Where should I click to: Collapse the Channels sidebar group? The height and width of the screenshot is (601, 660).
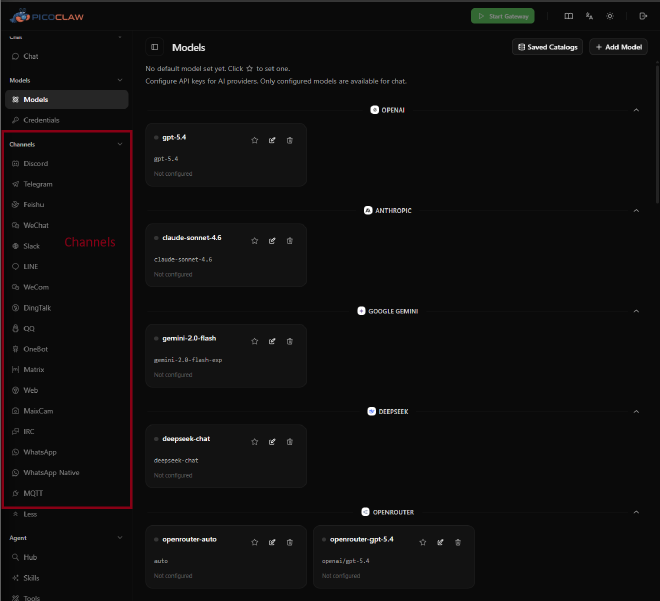click(120, 144)
